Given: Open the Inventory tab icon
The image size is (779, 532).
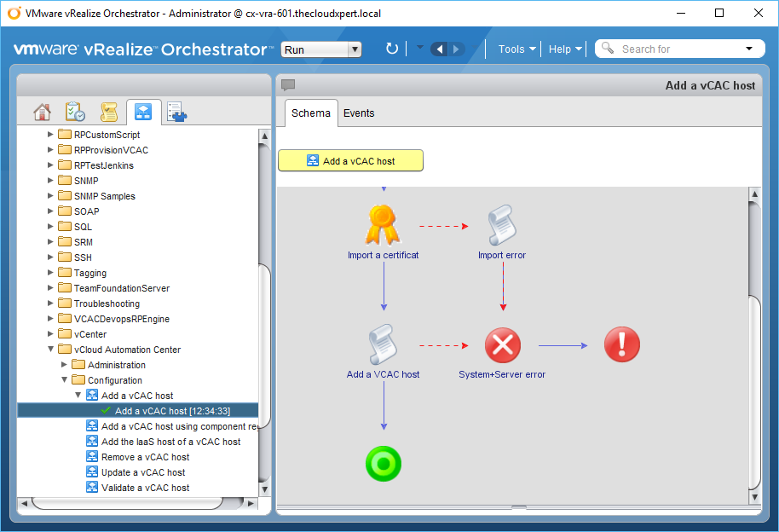Looking at the screenshot, I should click(x=176, y=113).
